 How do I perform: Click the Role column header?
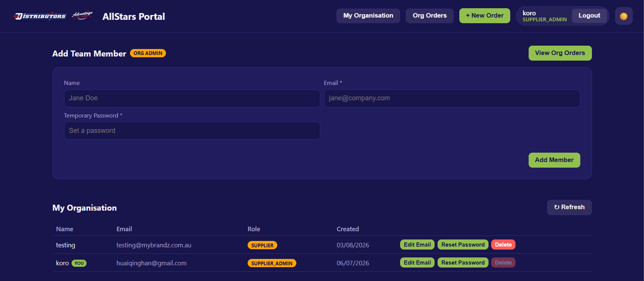click(x=254, y=229)
